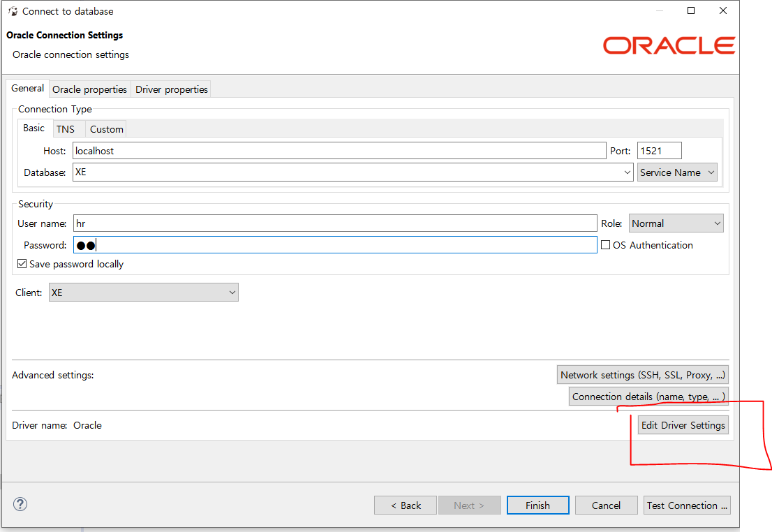
Task: Select the General tab
Action: pyautogui.click(x=28, y=88)
